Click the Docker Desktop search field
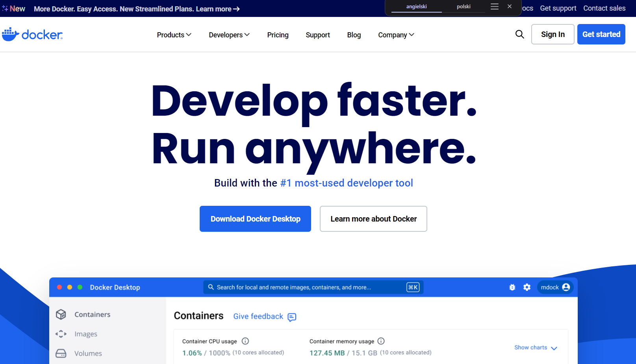The width and height of the screenshot is (636, 364). tap(313, 287)
